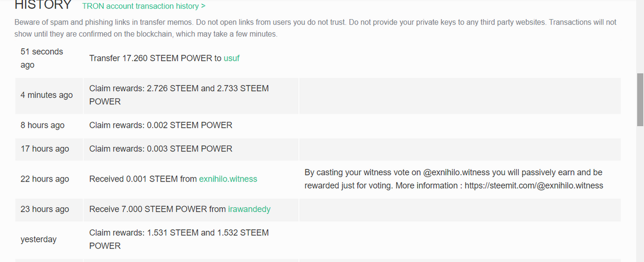Click the witness vote memo text
Image resolution: width=644 pixels, height=262 pixels.
point(453,179)
